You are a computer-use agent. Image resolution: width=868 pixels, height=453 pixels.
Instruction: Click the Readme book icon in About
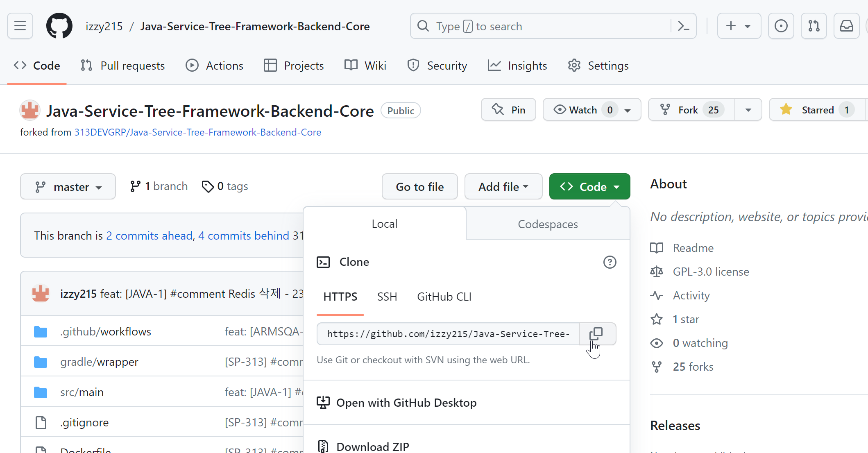tap(657, 248)
